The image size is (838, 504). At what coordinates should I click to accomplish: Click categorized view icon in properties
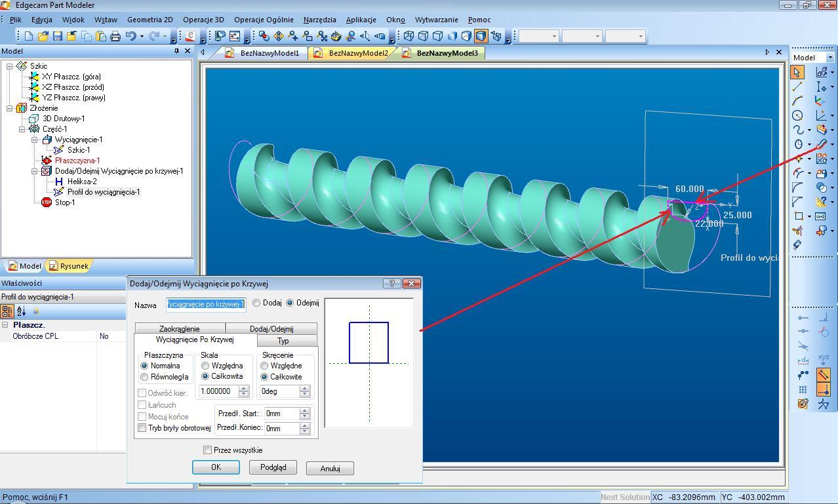pyautogui.click(x=7, y=311)
